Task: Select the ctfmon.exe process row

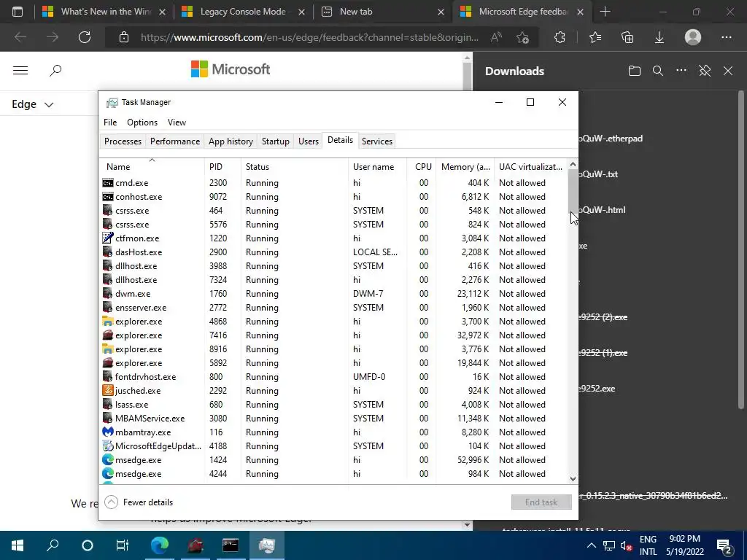Action: (x=333, y=238)
